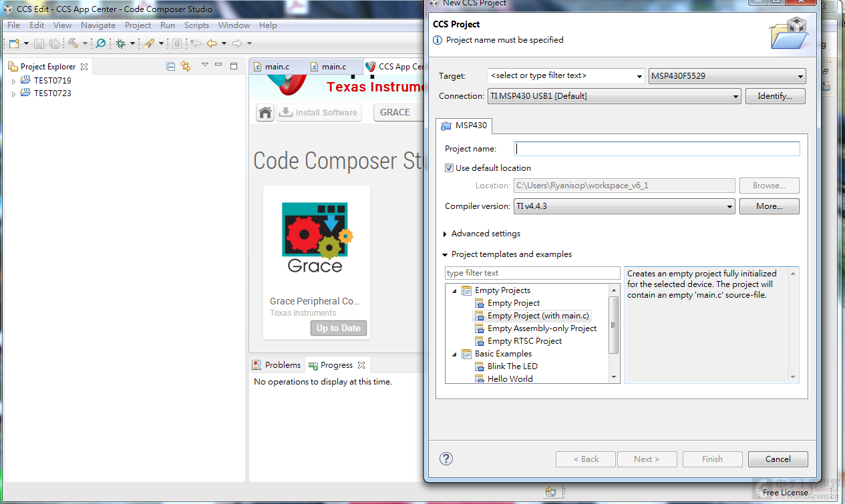
Task: Click the New toolbar icon in CCS
Action: pyautogui.click(x=14, y=43)
